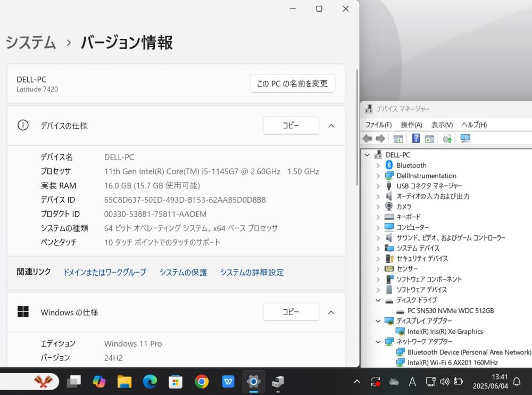
Task: Collapse the ディスプレイ アダプター node
Action: (378, 321)
